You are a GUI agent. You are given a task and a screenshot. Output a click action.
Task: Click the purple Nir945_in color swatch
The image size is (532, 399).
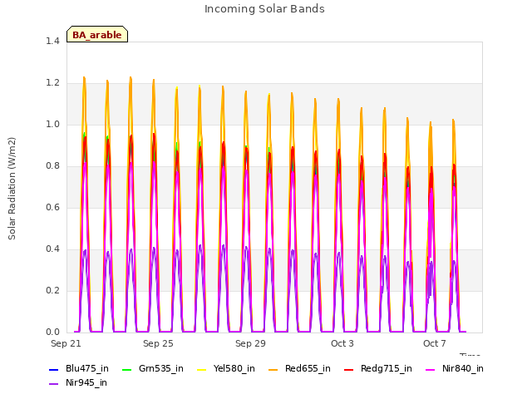[53, 384]
